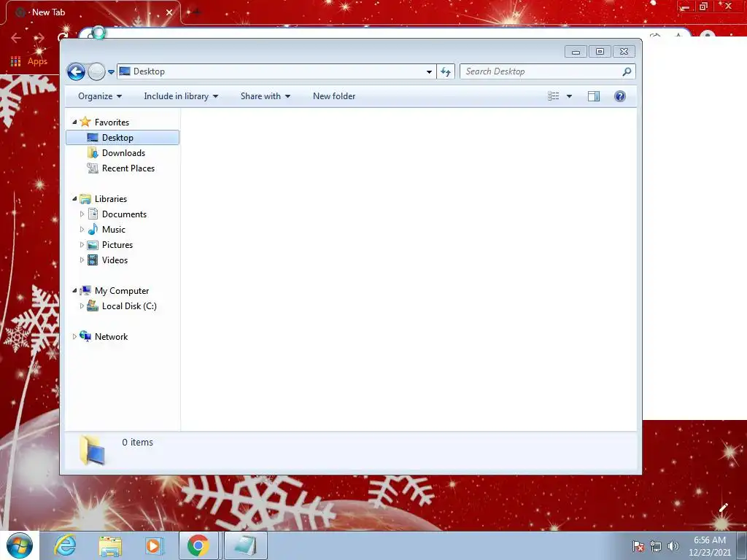Screen dimensions: 747x560
Task: Collapse the My Computer group
Action: 74,290
